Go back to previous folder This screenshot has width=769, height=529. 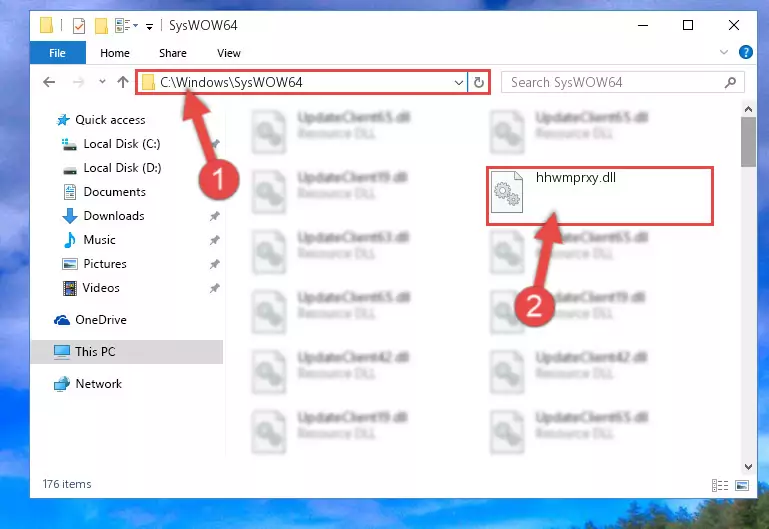[49, 82]
